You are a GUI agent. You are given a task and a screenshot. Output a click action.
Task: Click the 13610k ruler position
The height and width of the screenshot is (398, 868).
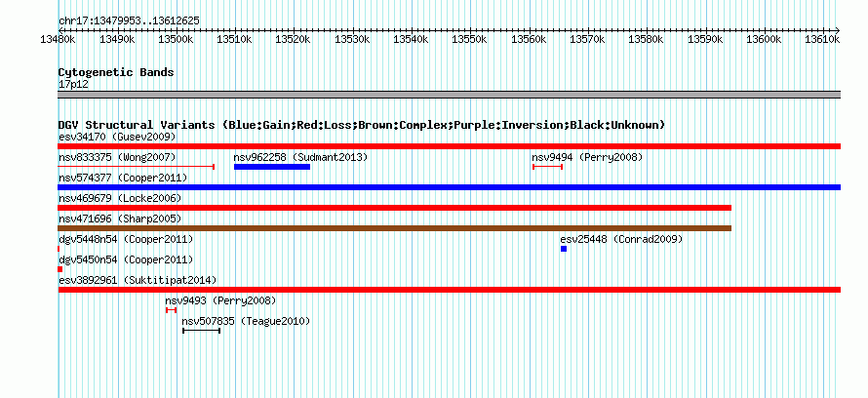pyautogui.click(x=822, y=39)
